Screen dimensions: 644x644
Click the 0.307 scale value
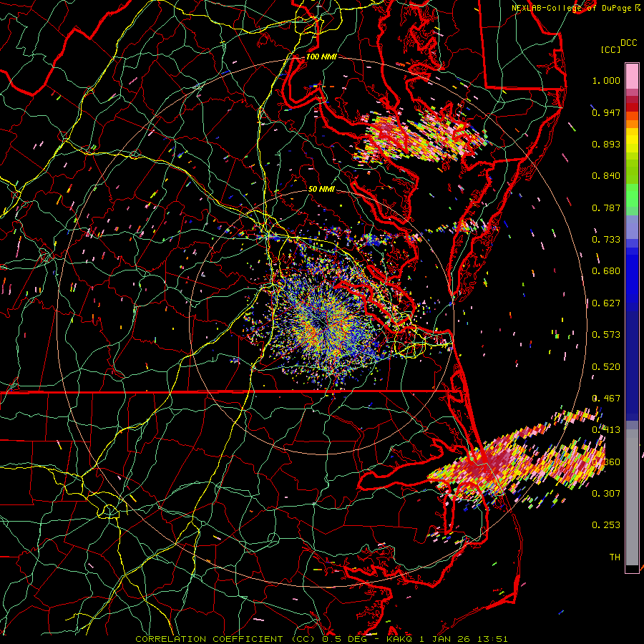click(606, 494)
